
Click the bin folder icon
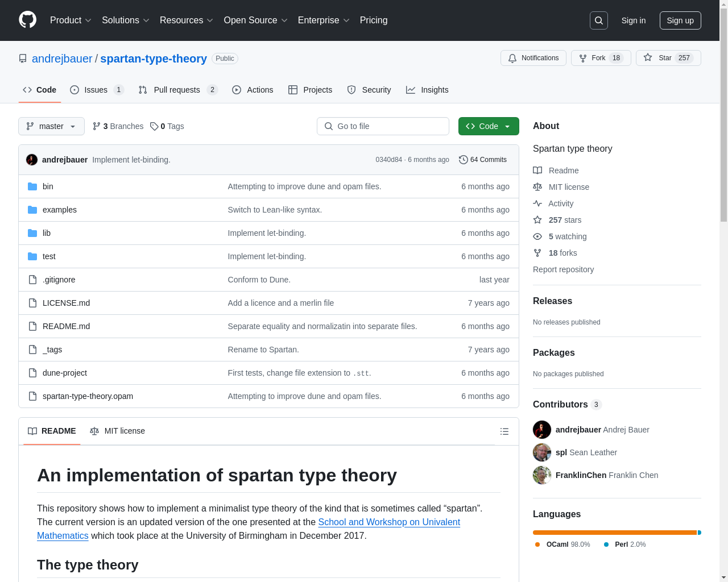pos(32,186)
